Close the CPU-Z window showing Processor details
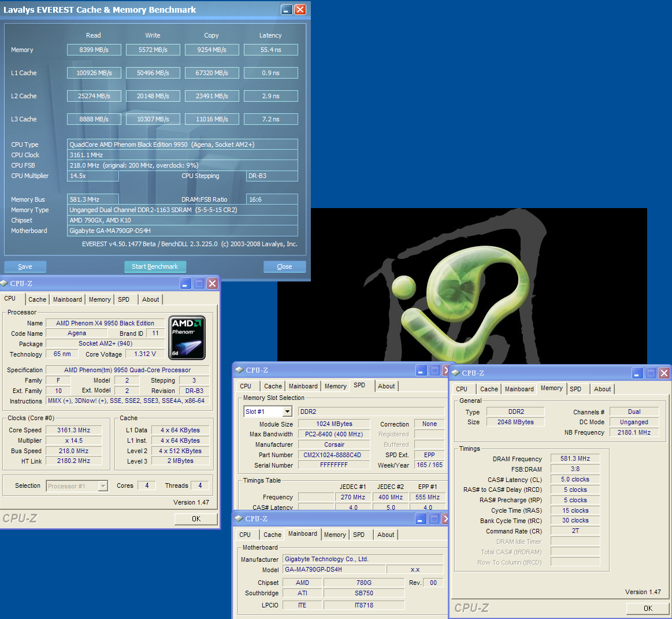Image resolution: width=672 pixels, height=619 pixels. 212,284
